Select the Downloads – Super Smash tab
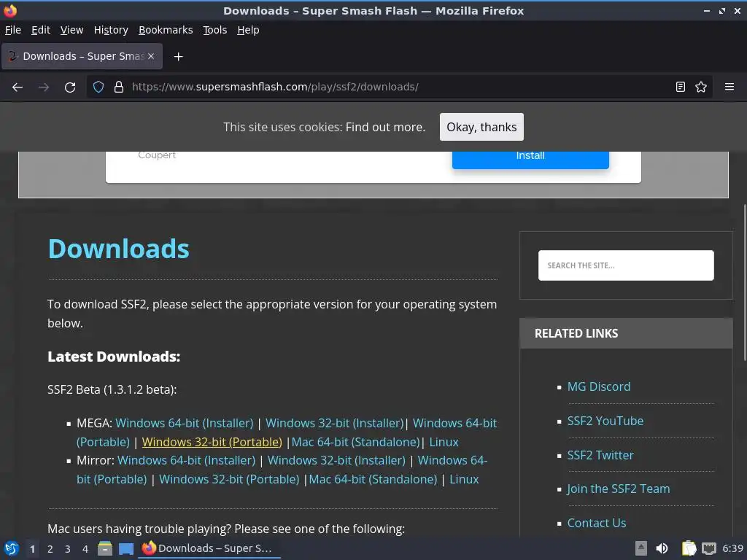Viewport: 747px width, 560px height. click(x=82, y=56)
